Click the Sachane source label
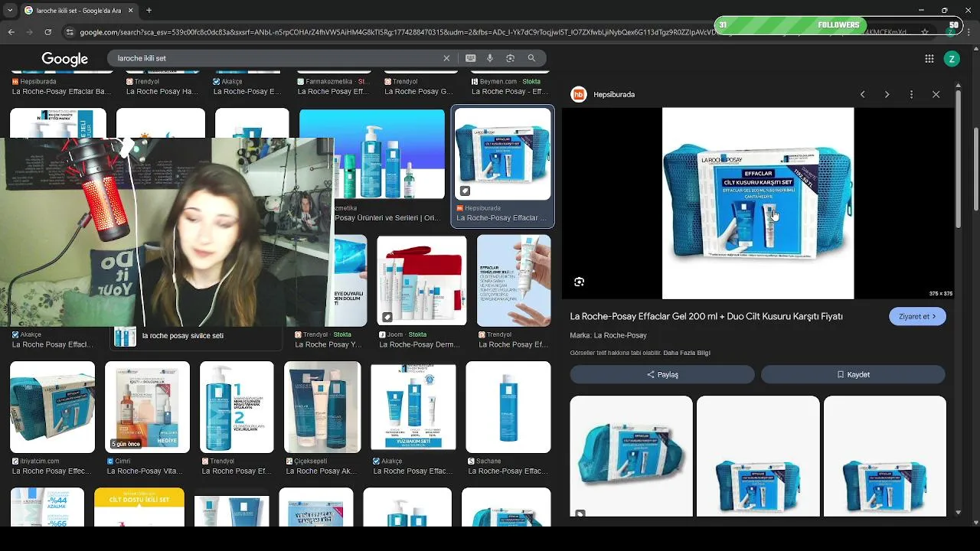The height and width of the screenshot is (551, 980). pos(488,461)
